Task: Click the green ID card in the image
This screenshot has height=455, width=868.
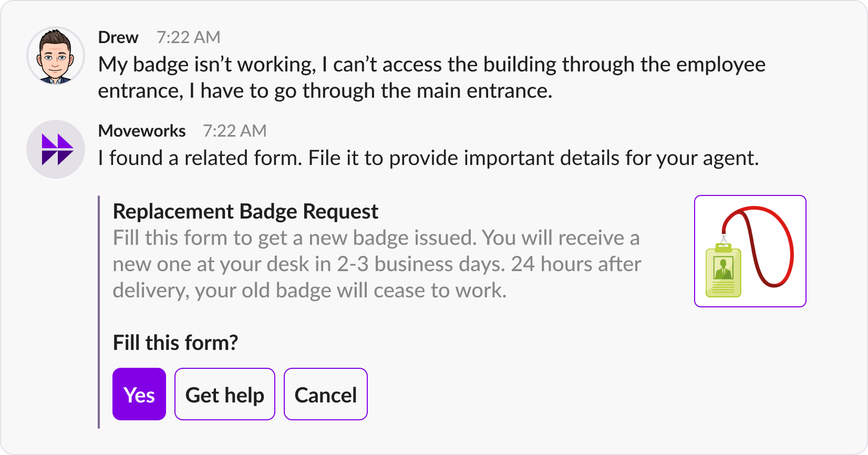Action: [x=724, y=272]
